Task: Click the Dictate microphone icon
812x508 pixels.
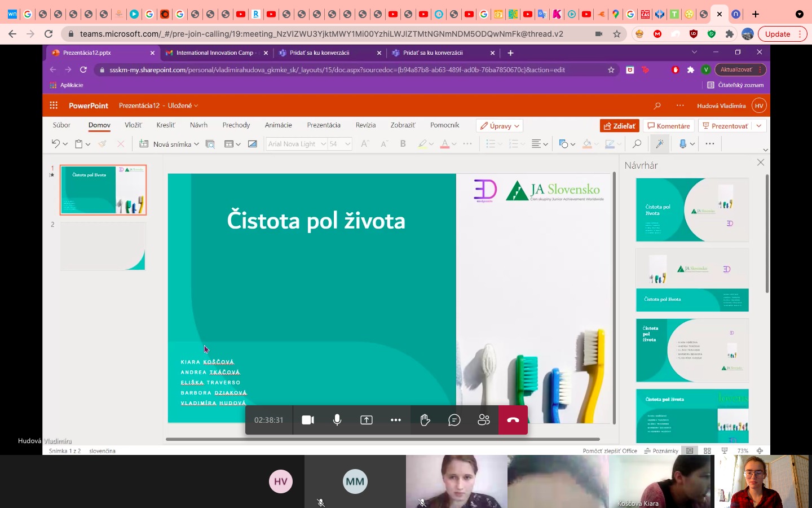Action: [683, 144]
